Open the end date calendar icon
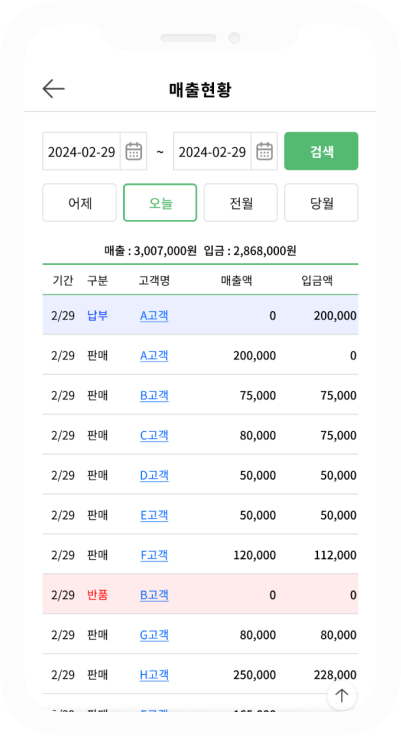401x736 pixels. (x=264, y=151)
